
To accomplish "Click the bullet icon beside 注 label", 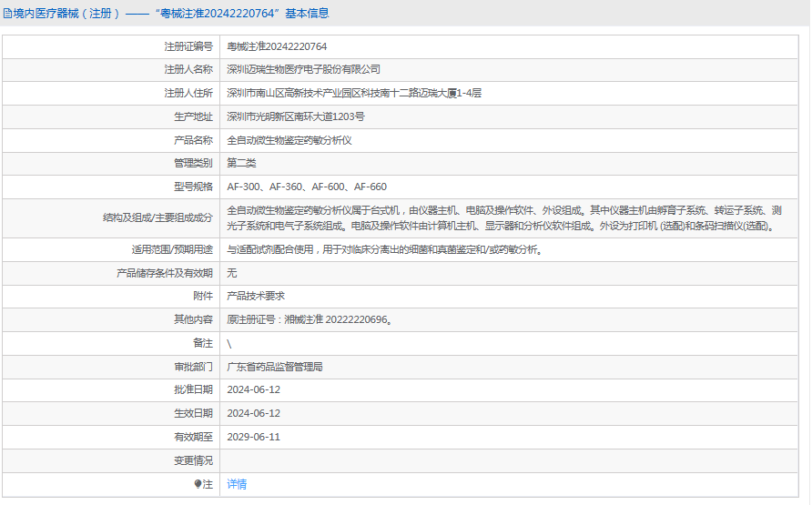I will click(198, 484).
